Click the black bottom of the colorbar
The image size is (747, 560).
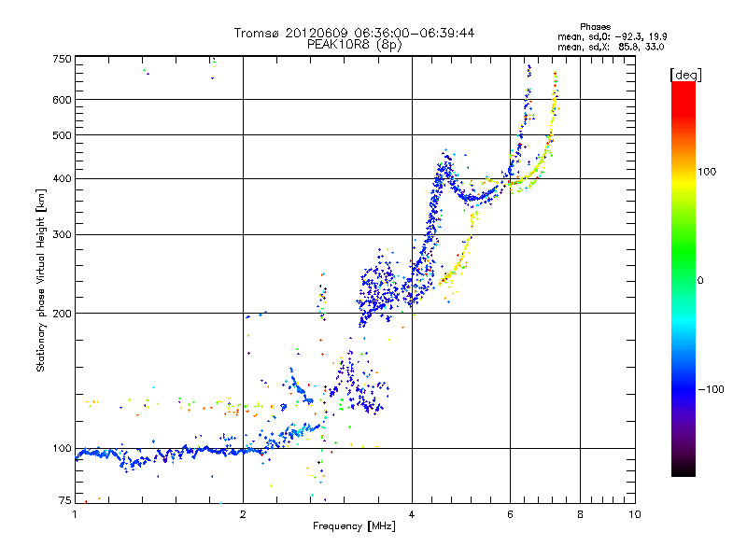[684, 469]
